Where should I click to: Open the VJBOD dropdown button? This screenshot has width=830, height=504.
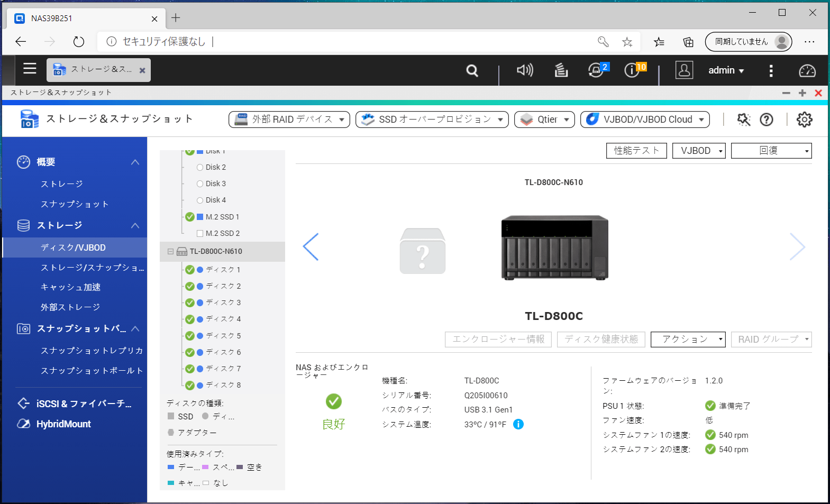699,151
